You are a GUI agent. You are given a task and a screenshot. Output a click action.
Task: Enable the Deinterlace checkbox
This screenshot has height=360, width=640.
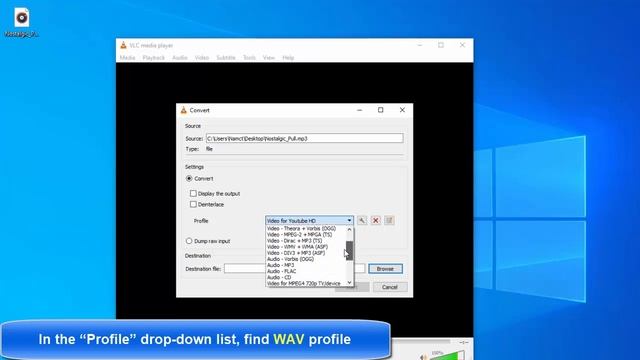coord(193,204)
